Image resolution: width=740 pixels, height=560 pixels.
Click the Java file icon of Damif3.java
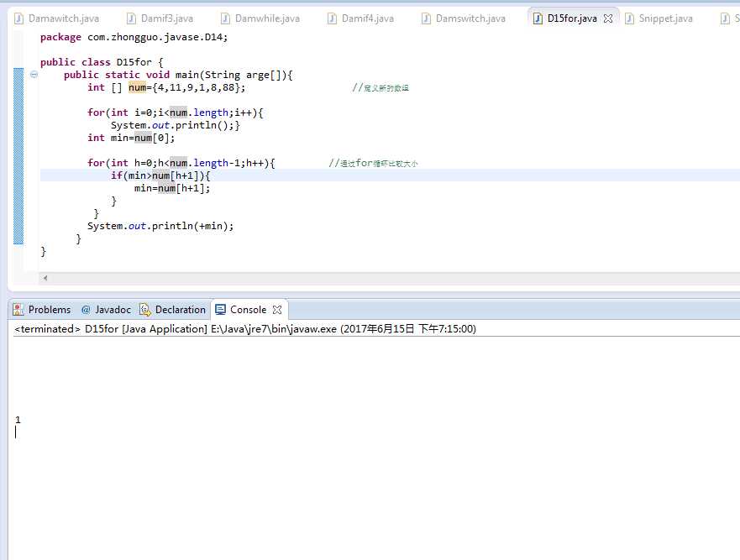click(x=131, y=18)
